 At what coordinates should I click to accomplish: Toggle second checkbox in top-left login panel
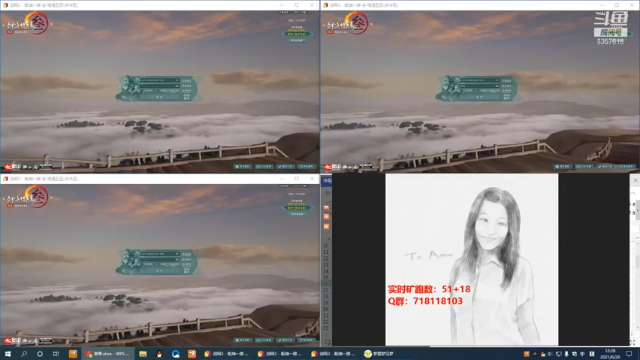158,91
